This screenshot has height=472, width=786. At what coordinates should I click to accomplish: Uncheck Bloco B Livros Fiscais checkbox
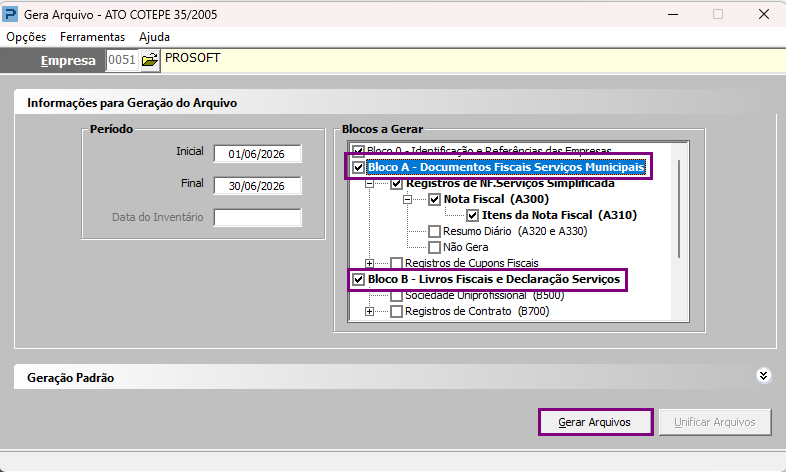358,279
